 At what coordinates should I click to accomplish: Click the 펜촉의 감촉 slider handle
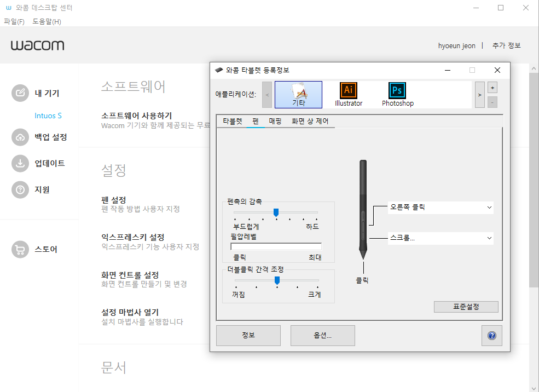coord(276,212)
